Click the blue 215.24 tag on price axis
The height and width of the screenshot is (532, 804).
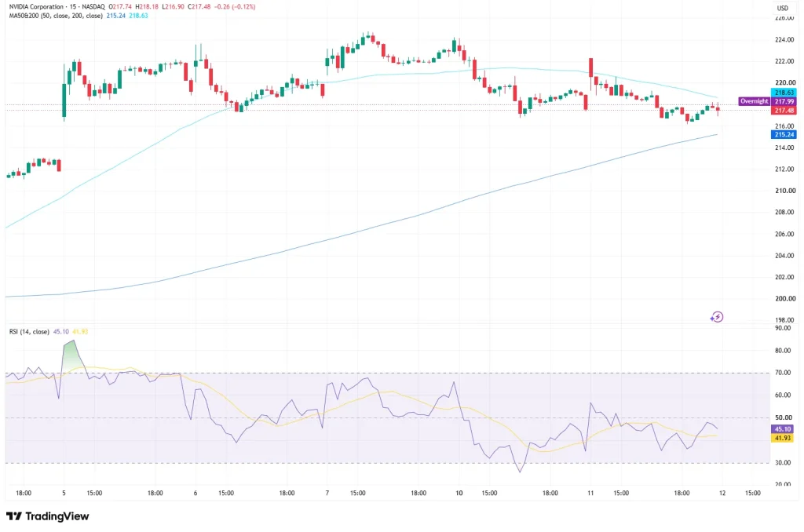pyautogui.click(x=784, y=135)
